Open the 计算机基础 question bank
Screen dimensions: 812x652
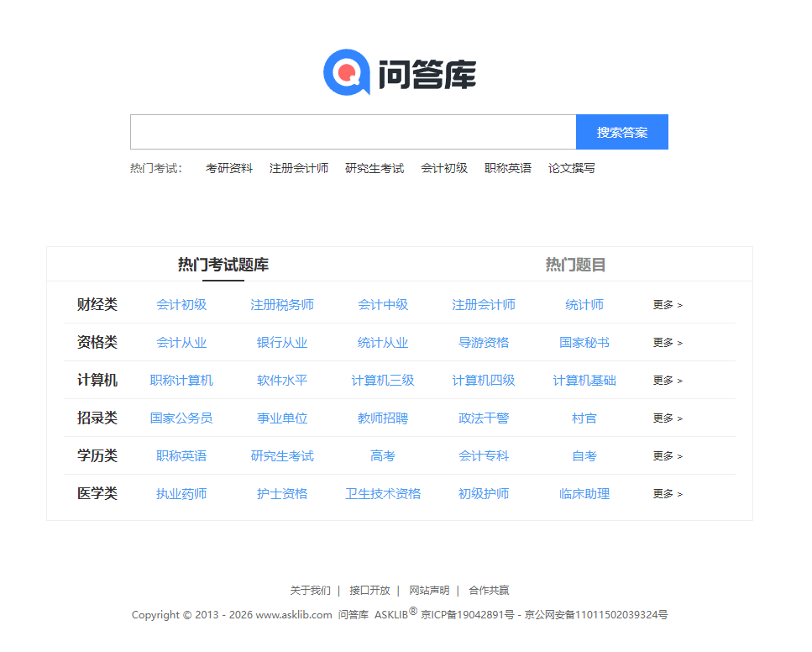point(584,381)
